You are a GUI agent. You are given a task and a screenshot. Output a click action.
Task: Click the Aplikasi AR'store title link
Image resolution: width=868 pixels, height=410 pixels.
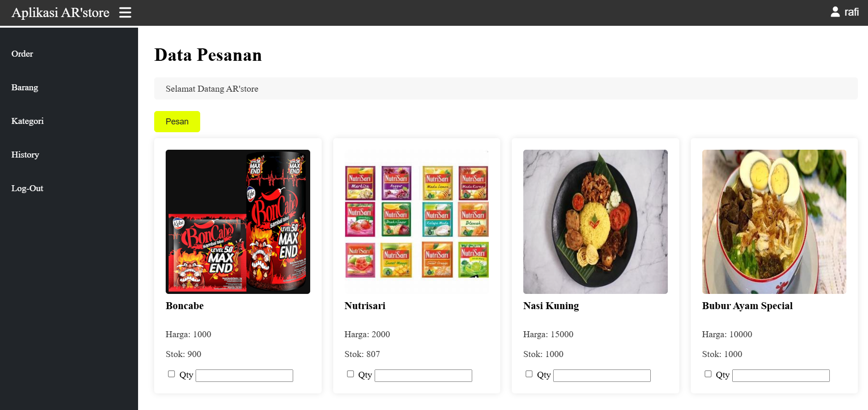pos(60,12)
